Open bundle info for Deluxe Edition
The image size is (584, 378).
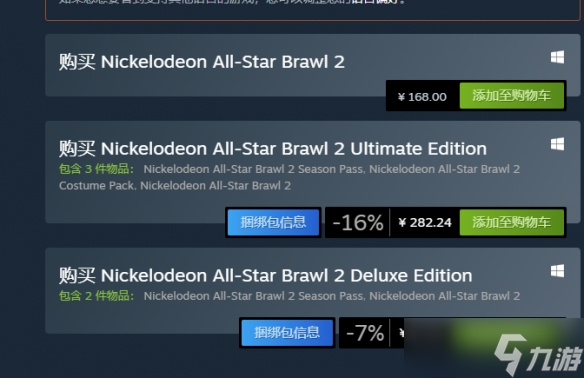[x=287, y=333]
